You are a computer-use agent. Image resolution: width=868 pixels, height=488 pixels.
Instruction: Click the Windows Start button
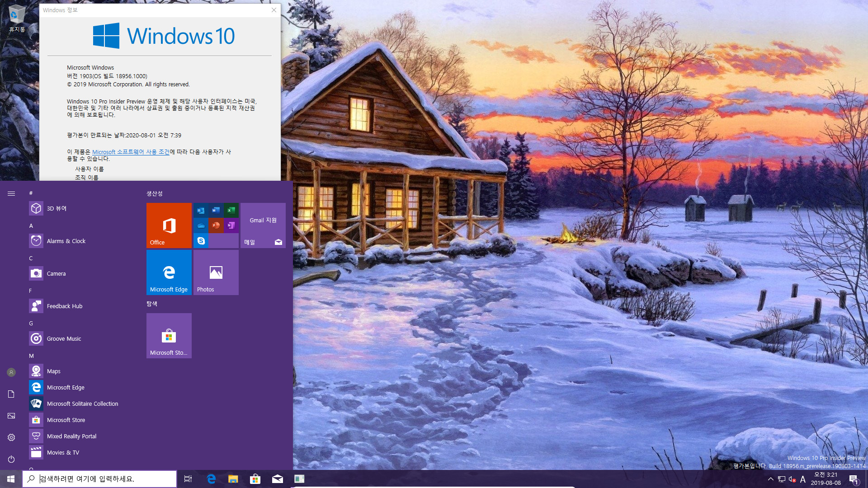pos(11,479)
